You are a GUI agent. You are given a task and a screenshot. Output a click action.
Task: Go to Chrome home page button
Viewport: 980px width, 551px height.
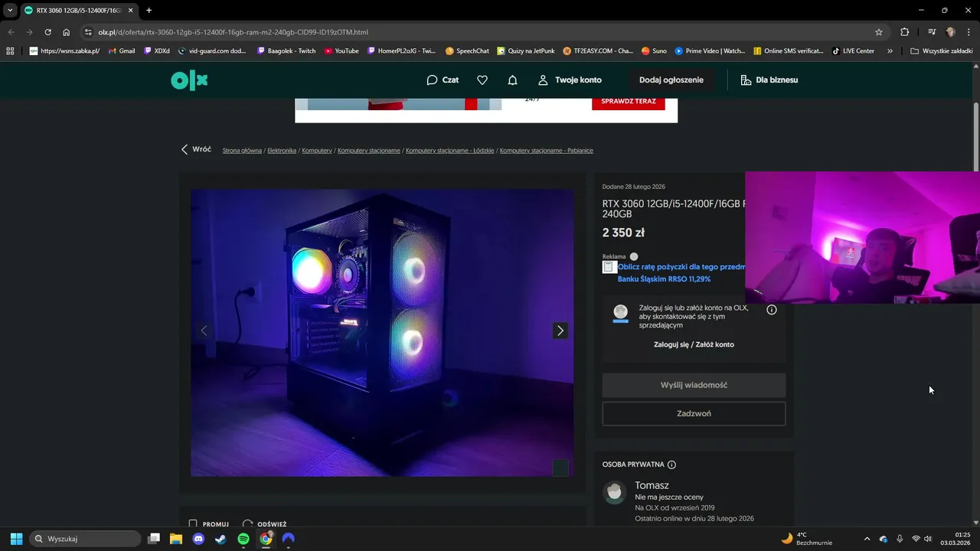tap(66, 32)
